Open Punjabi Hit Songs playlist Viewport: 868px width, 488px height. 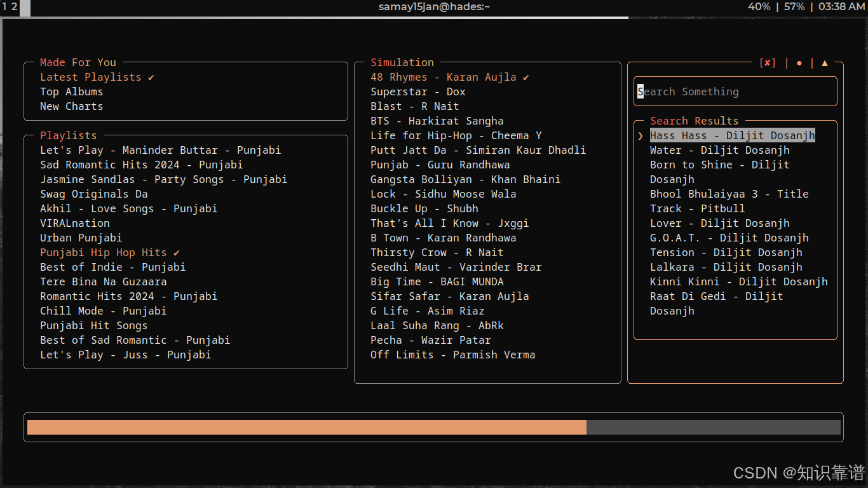click(x=94, y=325)
